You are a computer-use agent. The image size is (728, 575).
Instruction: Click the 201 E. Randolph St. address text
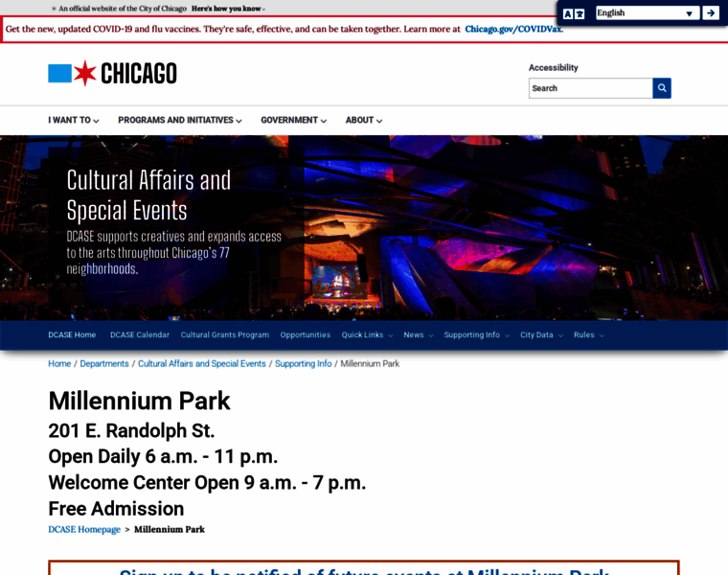131,430
